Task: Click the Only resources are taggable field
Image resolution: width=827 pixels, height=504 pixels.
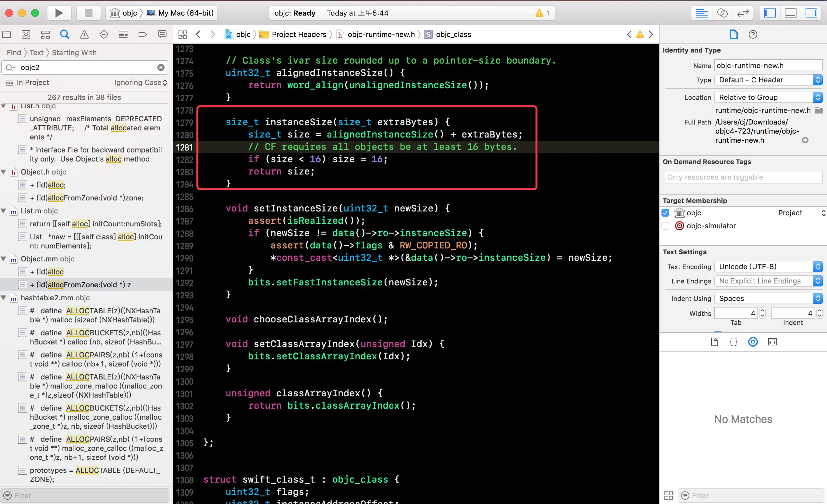Action: pos(743,177)
